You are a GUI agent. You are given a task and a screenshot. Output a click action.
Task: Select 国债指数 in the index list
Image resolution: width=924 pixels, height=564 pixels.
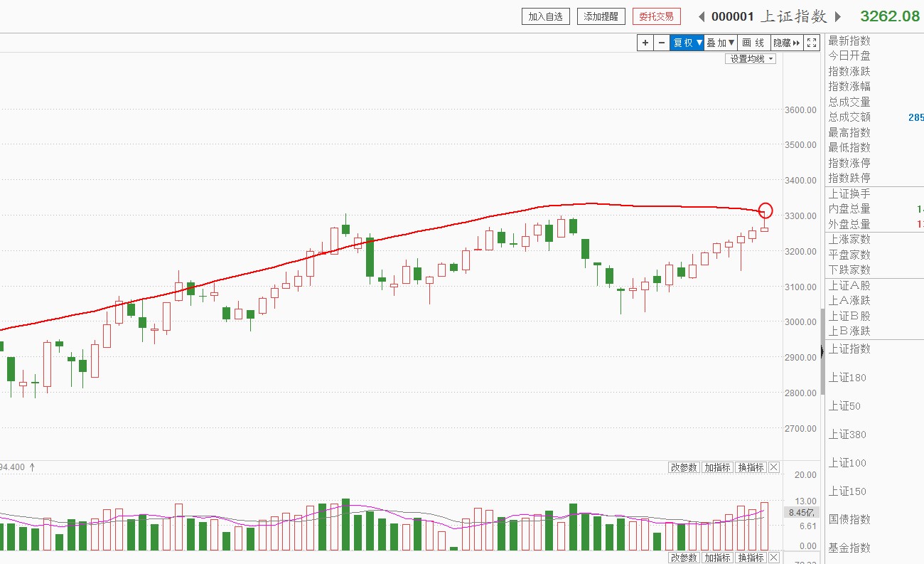849,519
